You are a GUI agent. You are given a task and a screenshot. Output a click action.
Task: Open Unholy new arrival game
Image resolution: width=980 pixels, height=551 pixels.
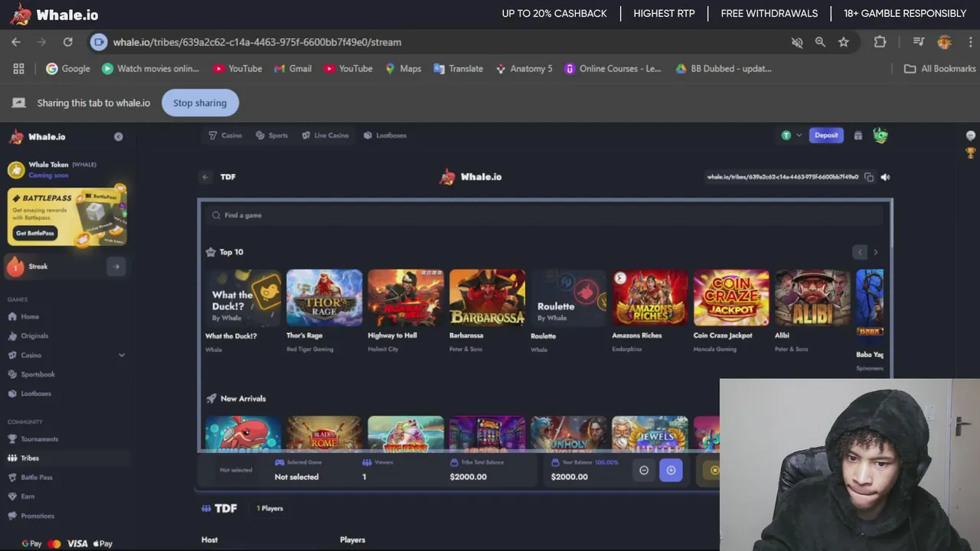[x=569, y=434]
